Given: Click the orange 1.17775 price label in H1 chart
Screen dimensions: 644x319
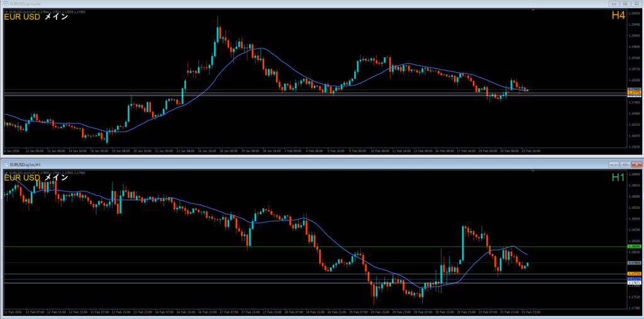Looking at the screenshot, I should pos(634,274).
